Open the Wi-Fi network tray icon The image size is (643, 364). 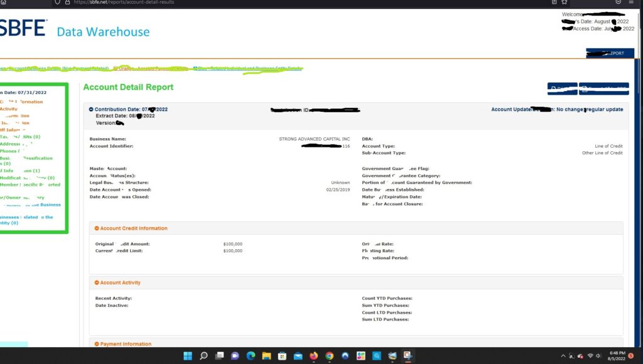(x=590, y=356)
